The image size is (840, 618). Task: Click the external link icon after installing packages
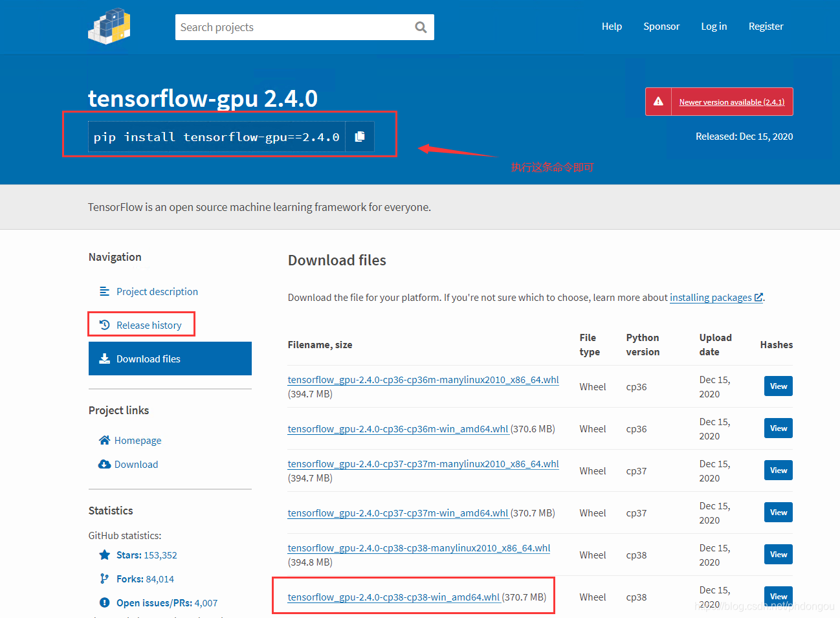(758, 297)
